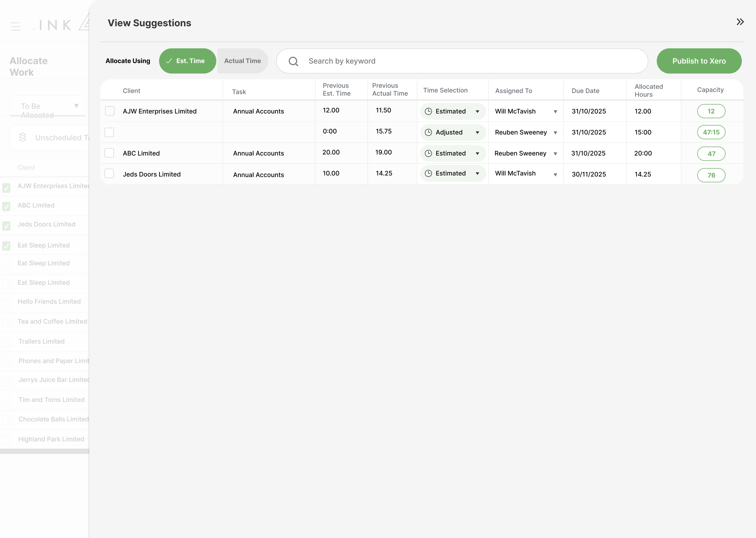Check Hello Friends Limited in sidebar

tap(6, 304)
